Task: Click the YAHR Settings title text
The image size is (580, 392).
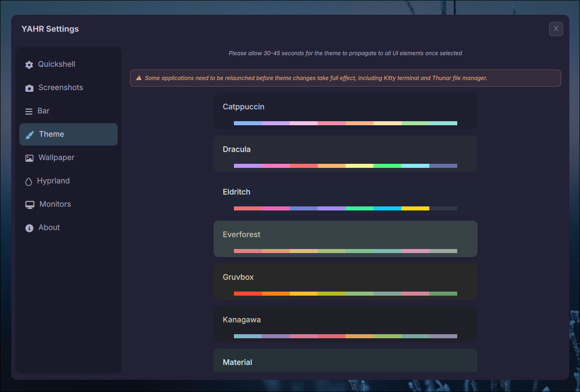Action: tap(50, 29)
